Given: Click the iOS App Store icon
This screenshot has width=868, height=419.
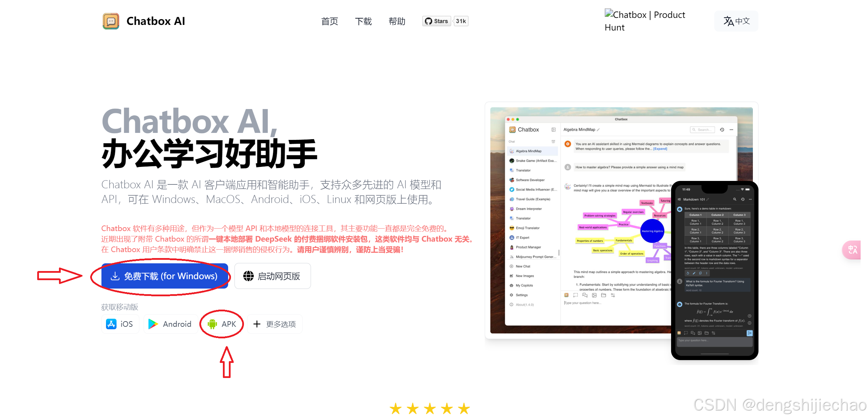Looking at the screenshot, I should point(112,324).
